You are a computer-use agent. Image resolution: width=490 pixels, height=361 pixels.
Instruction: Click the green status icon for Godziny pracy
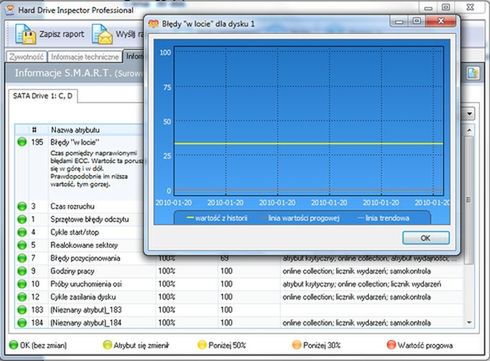click(x=22, y=271)
